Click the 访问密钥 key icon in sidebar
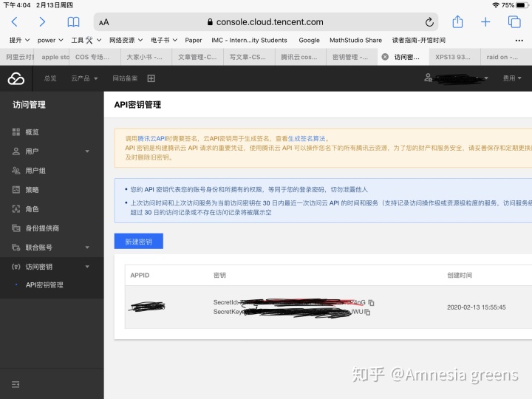The height and width of the screenshot is (399, 532). [x=16, y=267]
